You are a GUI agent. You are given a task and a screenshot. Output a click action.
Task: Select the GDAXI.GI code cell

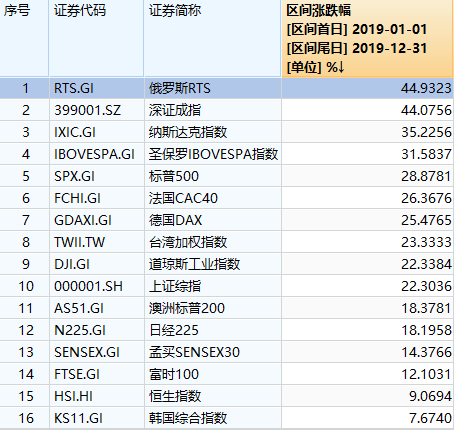click(x=97, y=220)
